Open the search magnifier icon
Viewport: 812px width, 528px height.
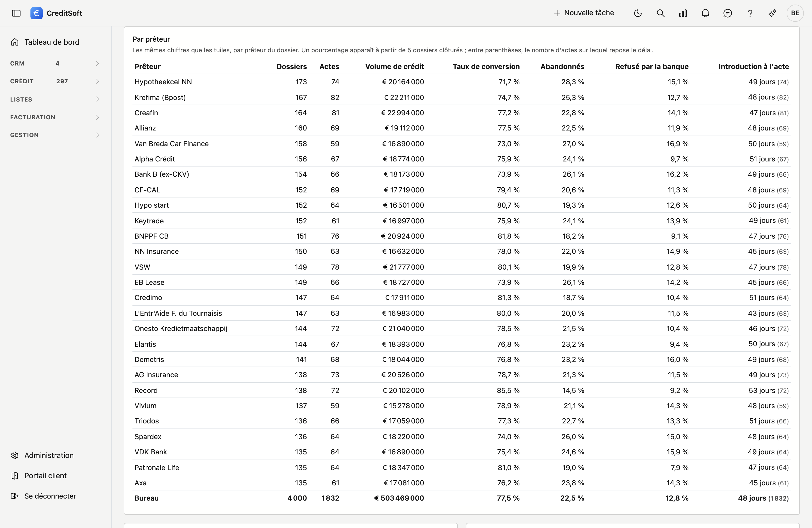point(661,13)
